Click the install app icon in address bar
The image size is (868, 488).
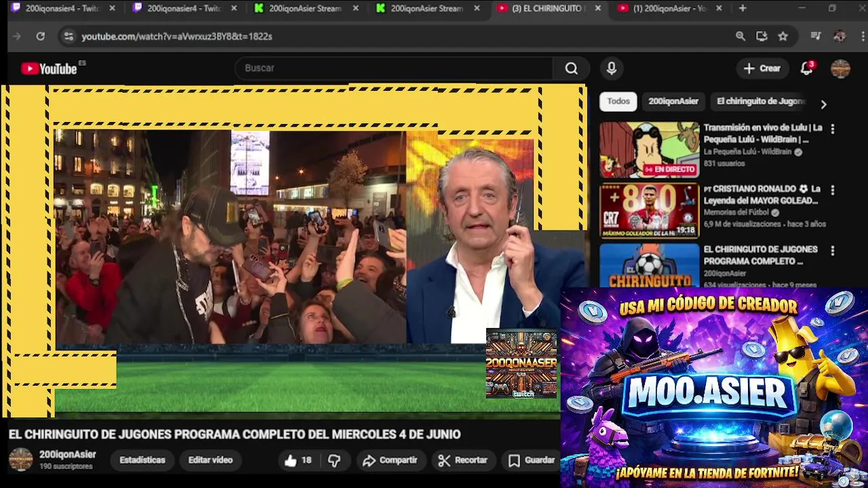(762, 37)
